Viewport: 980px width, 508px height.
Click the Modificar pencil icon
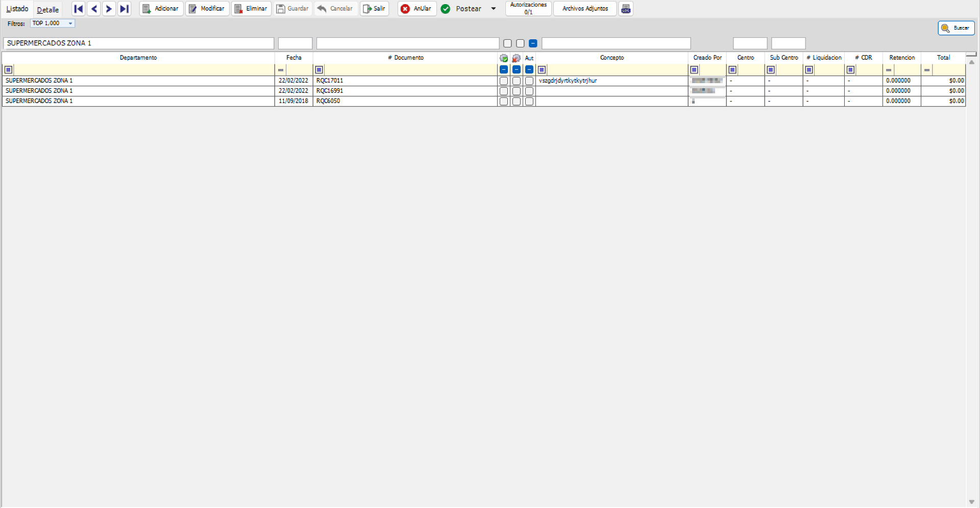pos(192,9)
